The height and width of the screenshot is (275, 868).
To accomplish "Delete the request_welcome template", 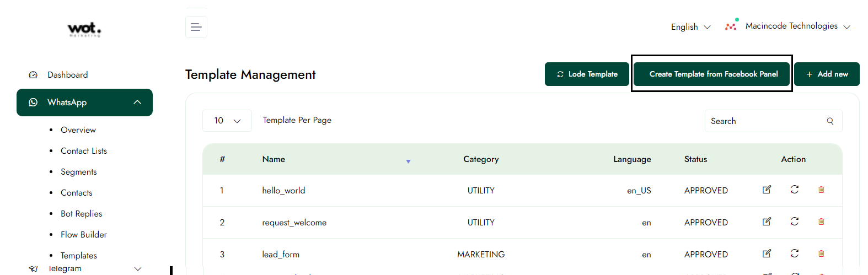I will pos(821,222).
